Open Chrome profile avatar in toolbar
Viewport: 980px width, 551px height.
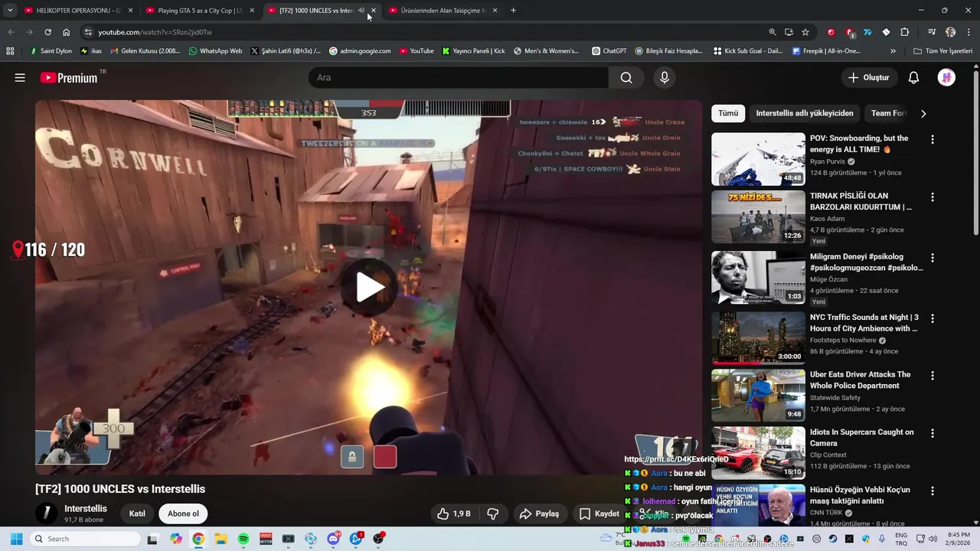point(950,32)
